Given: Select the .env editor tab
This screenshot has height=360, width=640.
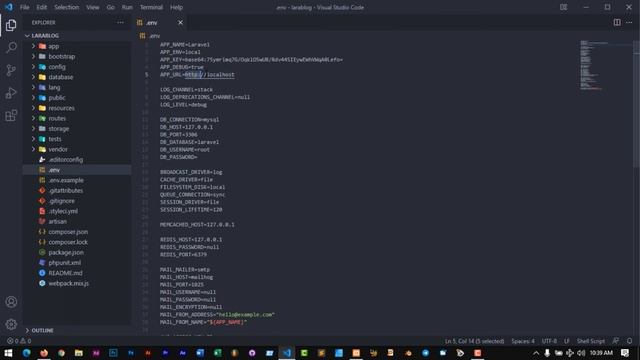Looking at the screenshot, I should coord(160,22).
